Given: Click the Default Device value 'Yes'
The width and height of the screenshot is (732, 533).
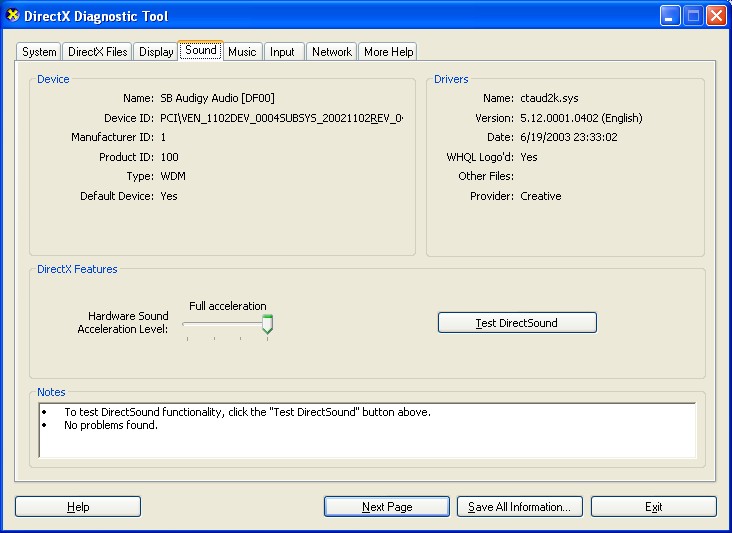Looking at the screenshot, I should pyautogui.click(x=169, y=196).
